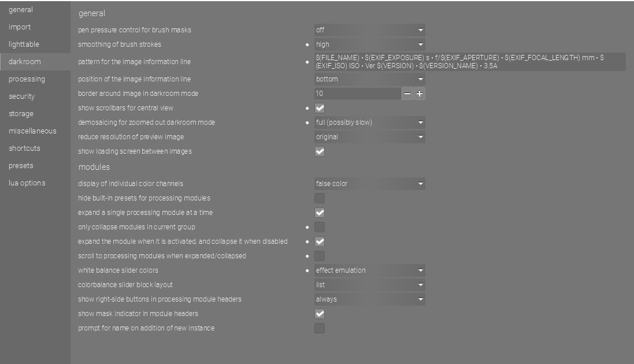634x364 pixels.
Task: Edit the image information line pattern
Action: tap(469, 62)
